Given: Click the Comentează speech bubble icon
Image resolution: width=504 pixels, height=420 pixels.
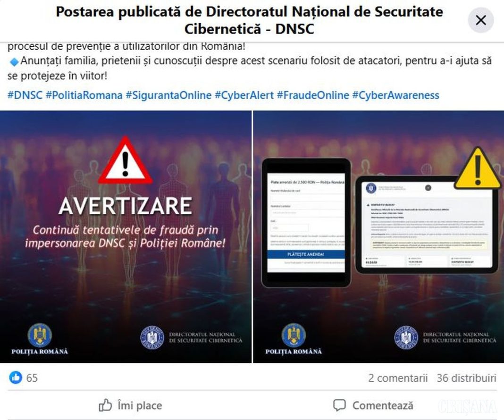Looking at the screenshot, I should coord(339,405).
